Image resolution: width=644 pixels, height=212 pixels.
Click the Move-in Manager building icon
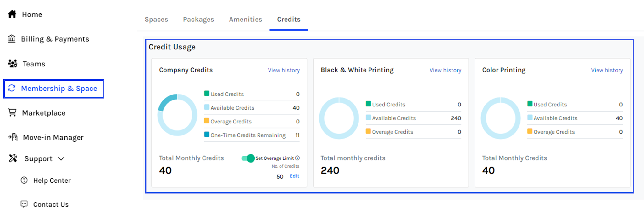(x=13, y=137)
